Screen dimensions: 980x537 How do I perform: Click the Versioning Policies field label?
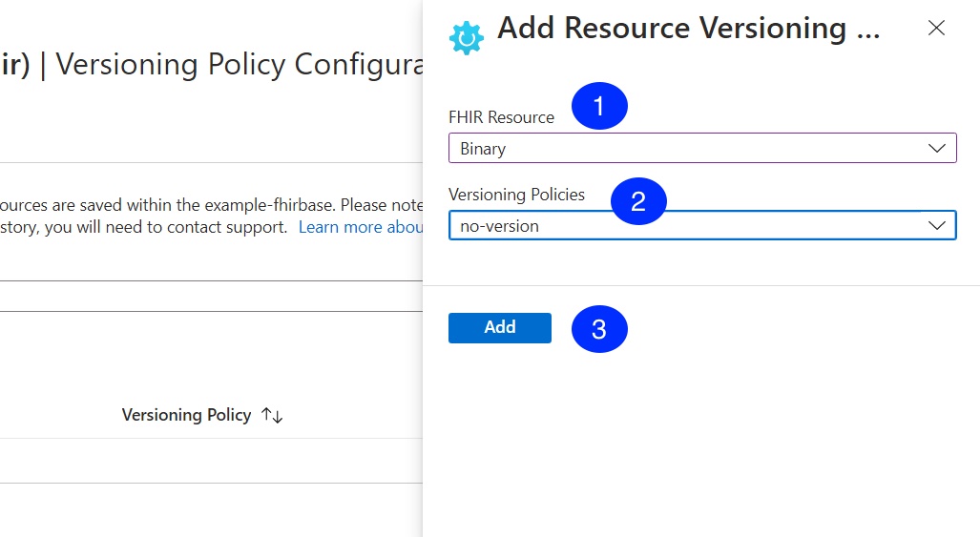(x=516, y=195)
